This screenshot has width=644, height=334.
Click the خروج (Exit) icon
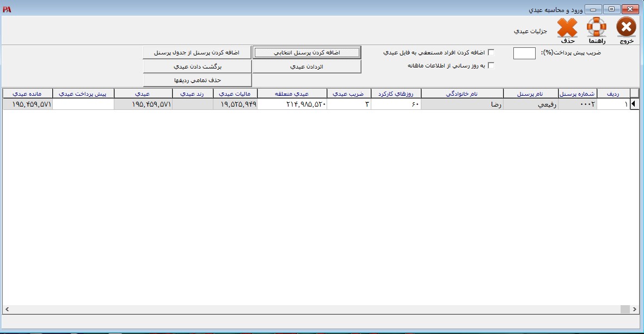coord(626,28)
